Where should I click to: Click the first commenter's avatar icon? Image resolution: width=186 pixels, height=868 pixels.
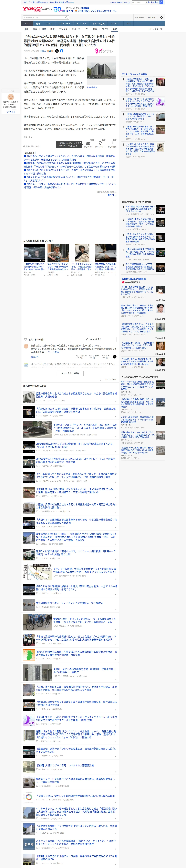coord(26,346)
